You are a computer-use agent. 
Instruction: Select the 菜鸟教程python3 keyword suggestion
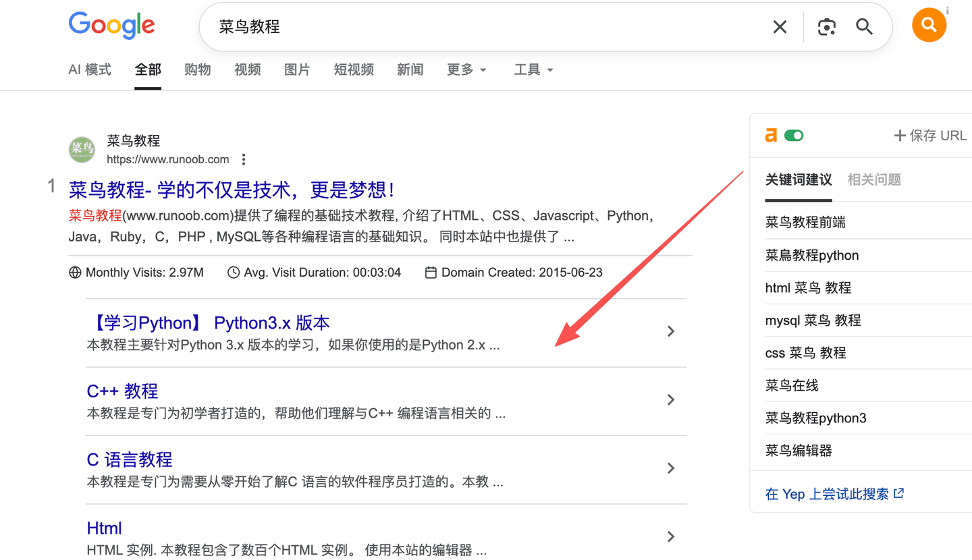click(x=815, y=418)
